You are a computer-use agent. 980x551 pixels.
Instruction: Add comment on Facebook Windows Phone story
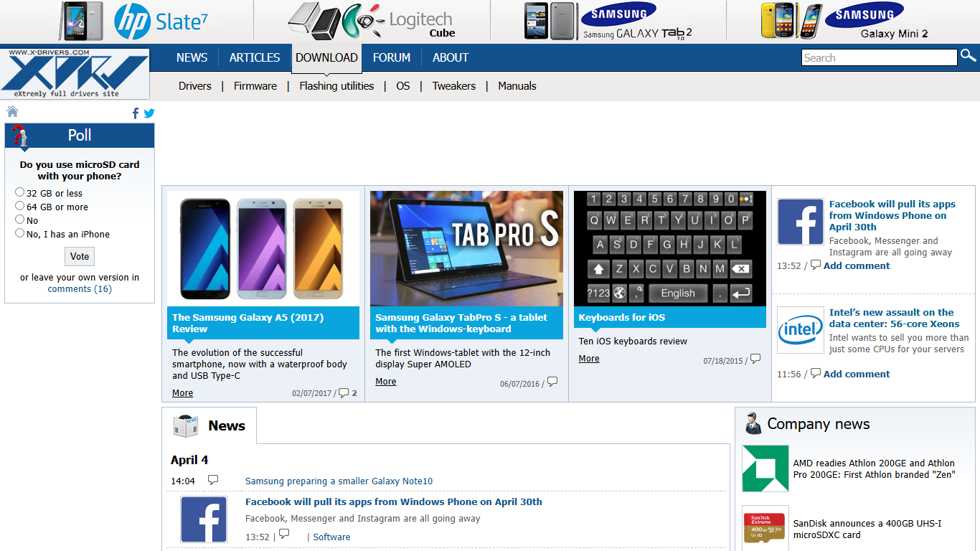tap(857, 265)
